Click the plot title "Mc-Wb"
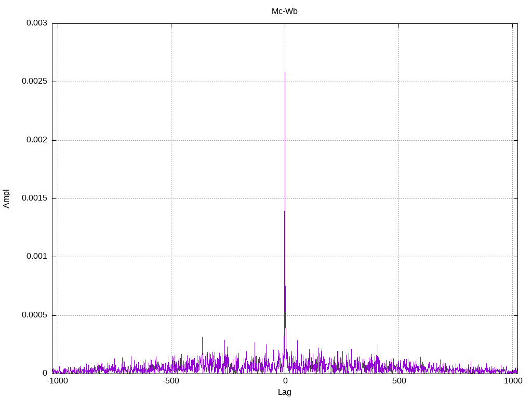 [x=284, y=11]
